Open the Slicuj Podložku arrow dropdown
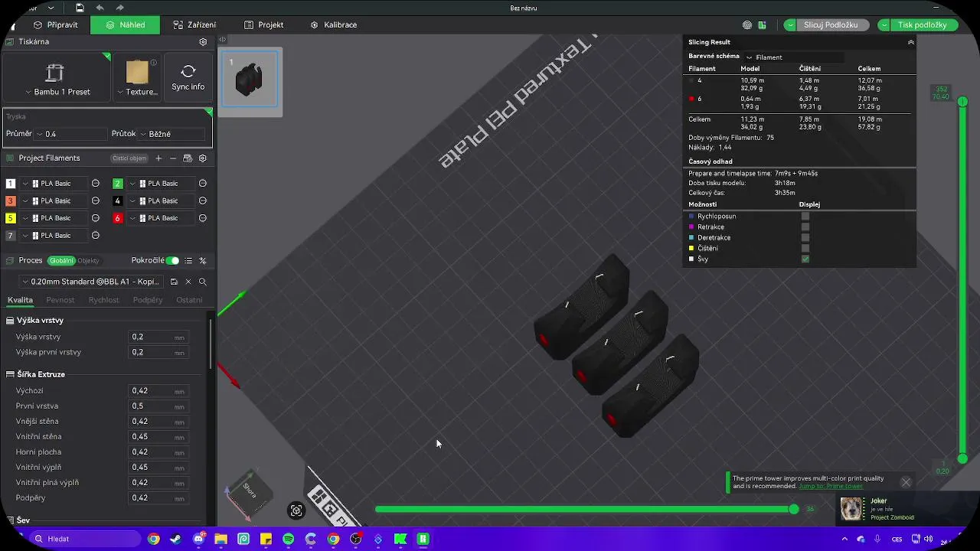 click(790, 25)
